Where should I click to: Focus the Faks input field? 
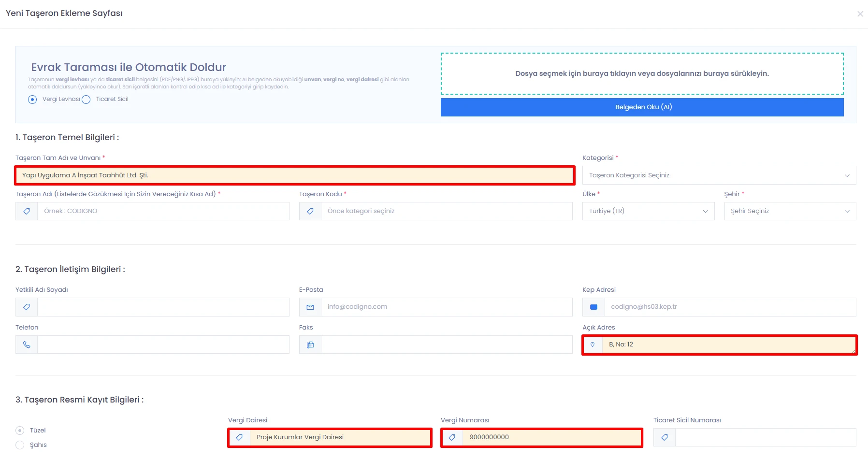click(447, 345)
